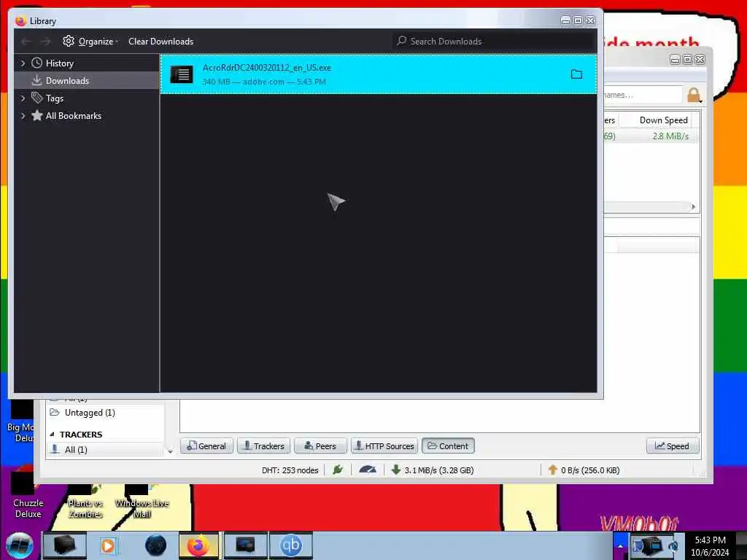Open General tab in qBittorrent
Viewport: 747px width, 560px height.
[x=206, y=446]
